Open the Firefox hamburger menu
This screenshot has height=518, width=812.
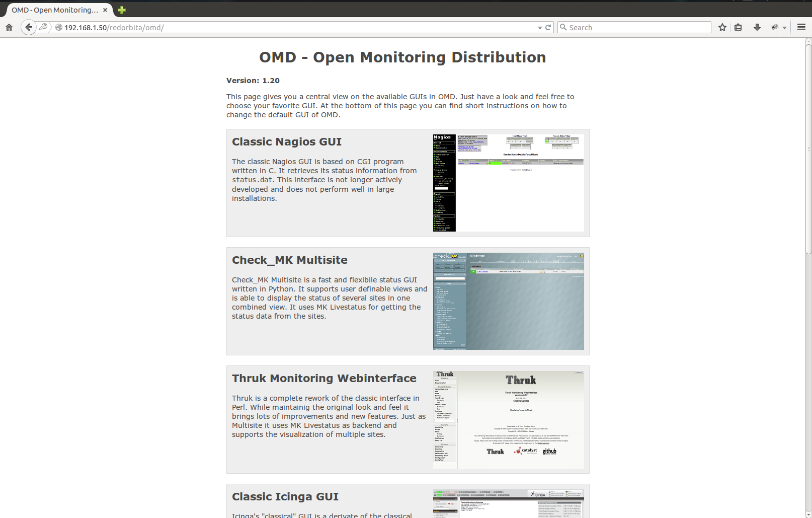pos(801,27)
